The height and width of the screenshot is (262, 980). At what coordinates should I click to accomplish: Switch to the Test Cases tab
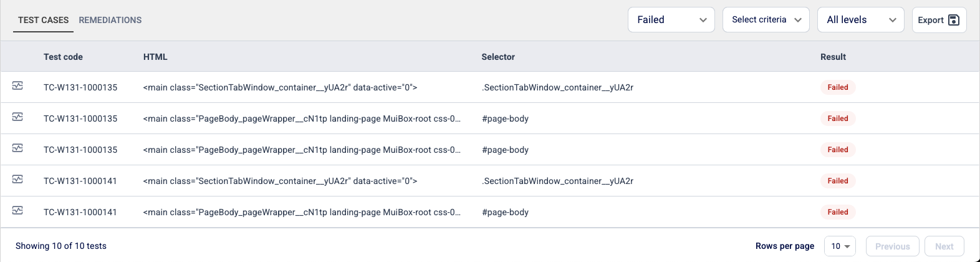click(x=44, y=20)
